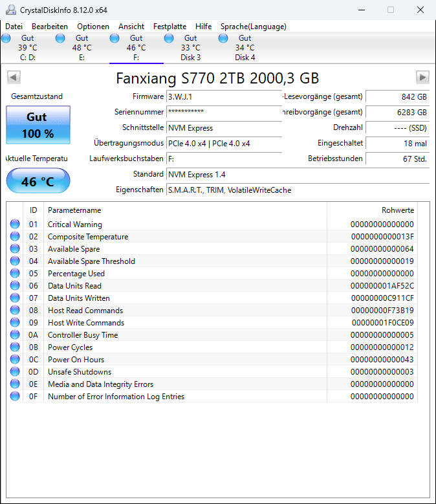Click status icon for Composite Temperature row

click(15, 236)
